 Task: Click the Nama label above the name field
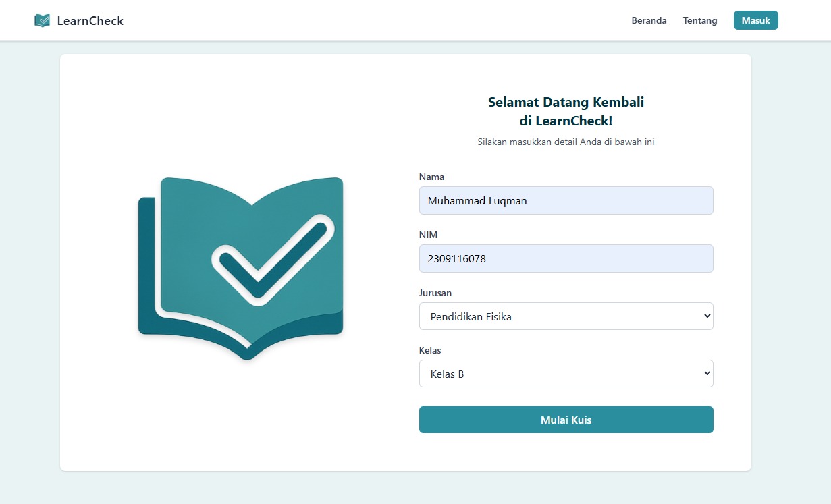pos(431,177)
